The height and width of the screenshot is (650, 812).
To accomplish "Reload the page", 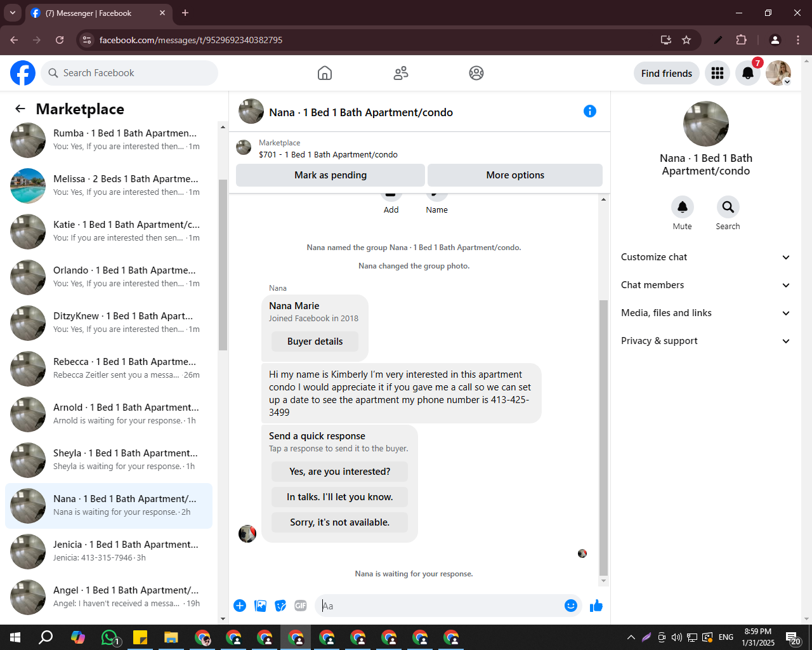I will point(60,40).
